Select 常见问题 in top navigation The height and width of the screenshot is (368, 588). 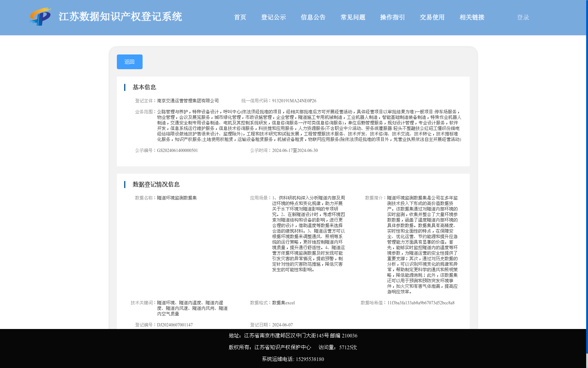[x=353, y=17]
